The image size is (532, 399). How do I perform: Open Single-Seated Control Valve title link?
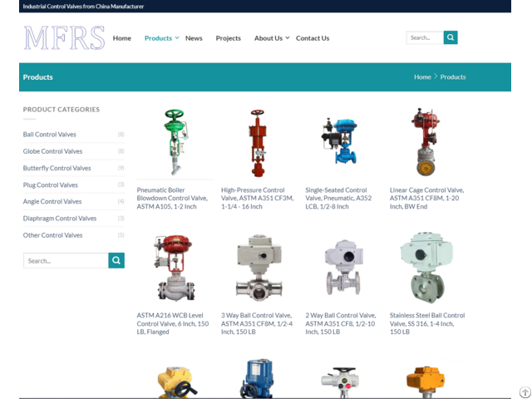(x=338, y=198)
